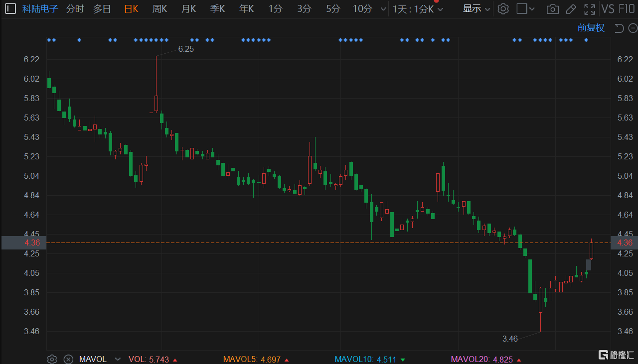Select the pencil drawing tool
The width and height of the screenshot is (638, 364).
pyautogui.click(x=571, y=9)
